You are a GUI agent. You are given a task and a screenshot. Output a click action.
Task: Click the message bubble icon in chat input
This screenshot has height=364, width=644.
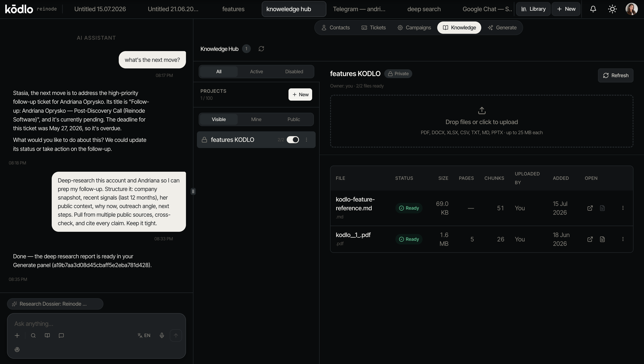click(61, 335)
